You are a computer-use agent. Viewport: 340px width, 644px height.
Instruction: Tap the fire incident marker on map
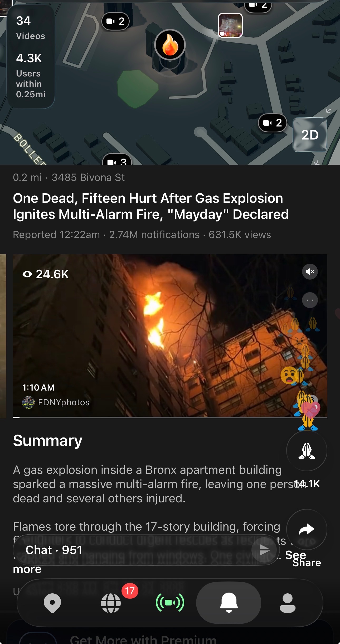170,45
